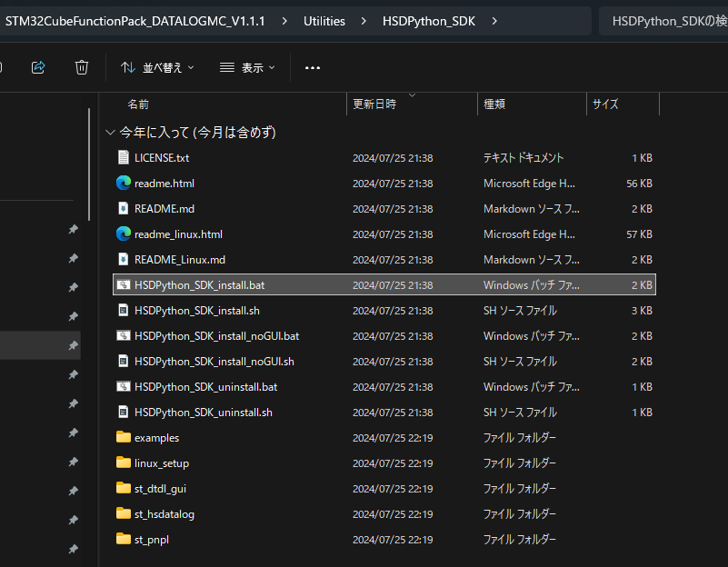Image resolution: width=728 pixels, height=567 pixels.
Task: Select the HSDPython_SDK_install.bat batch file icon
Action: pyautogui.click(x=124, y=284)
